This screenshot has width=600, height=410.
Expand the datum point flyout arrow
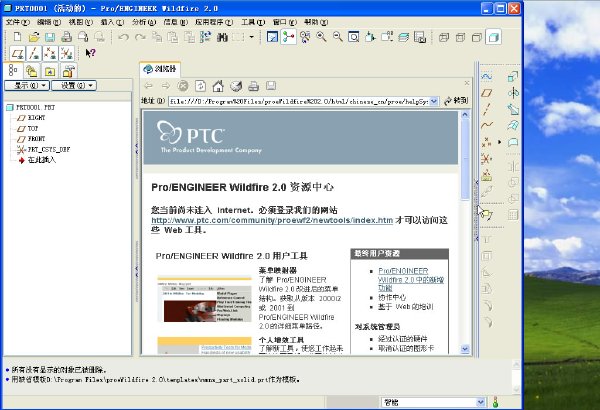[x=499, y=142]
